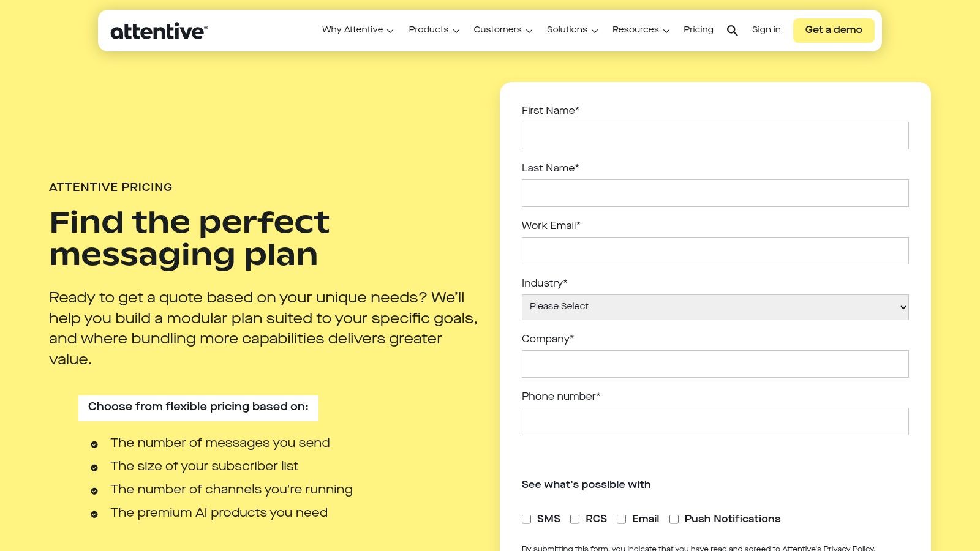Enable the SMS checkbox
This screenshot has height=551, width=980.
pos(527,519)
